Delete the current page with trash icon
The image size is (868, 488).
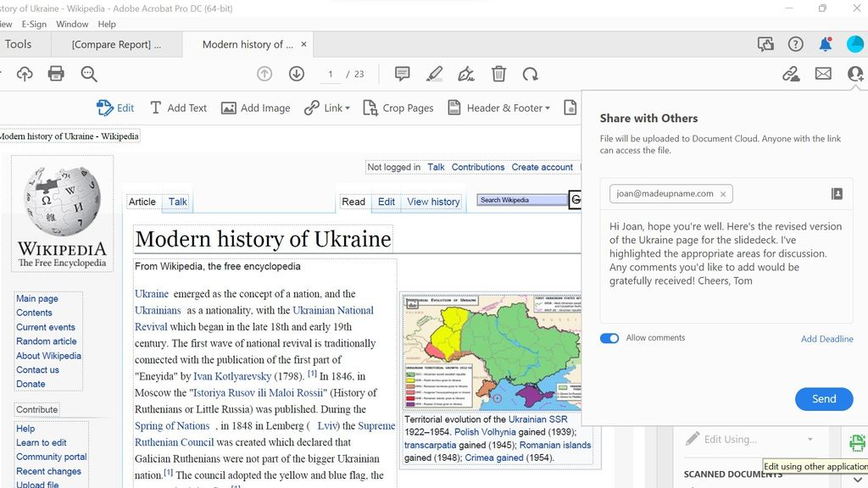tap(499, 74)
